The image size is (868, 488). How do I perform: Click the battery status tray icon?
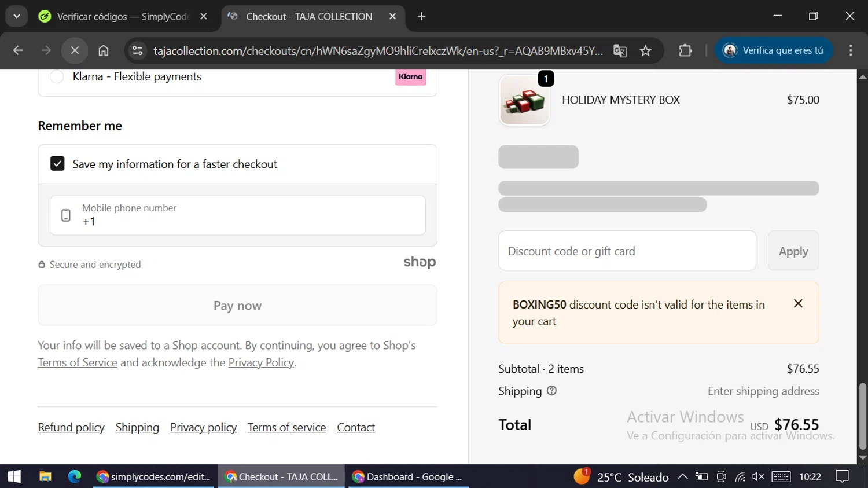pyautogui.click(x=702, y=476)
